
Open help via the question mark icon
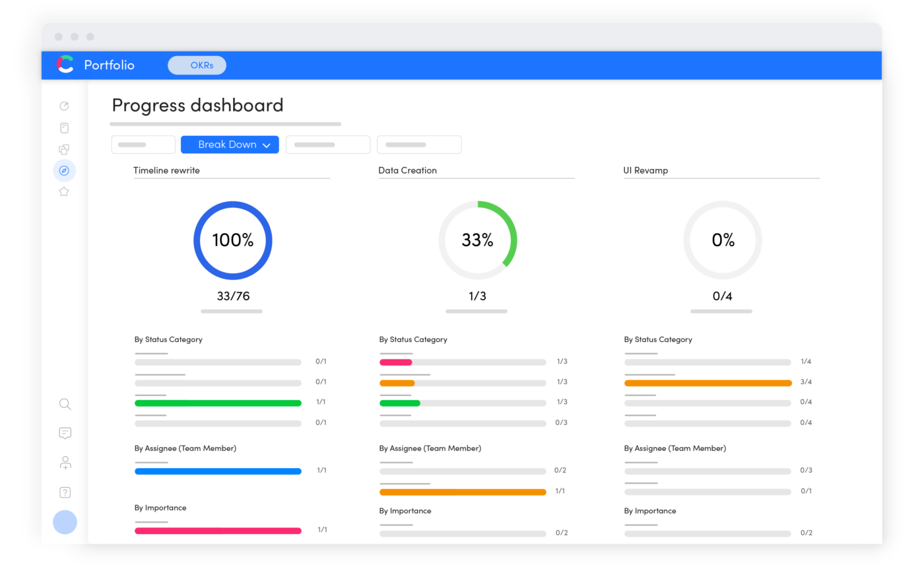pyautogui.click(x=64, y=492)
